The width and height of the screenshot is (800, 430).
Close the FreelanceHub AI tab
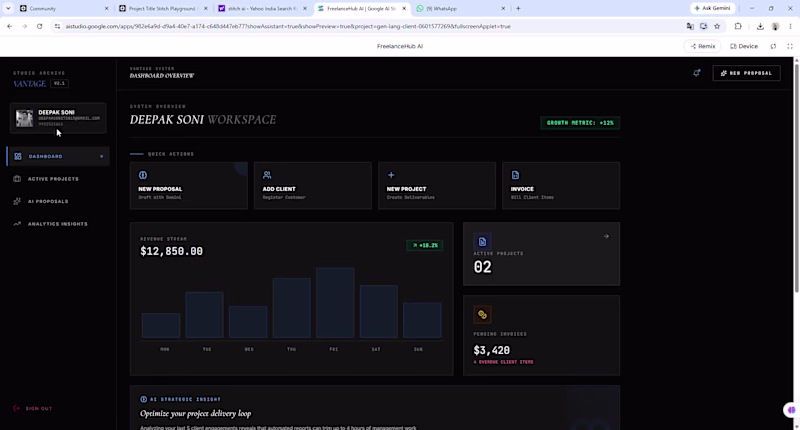click(x=404, y=9)
